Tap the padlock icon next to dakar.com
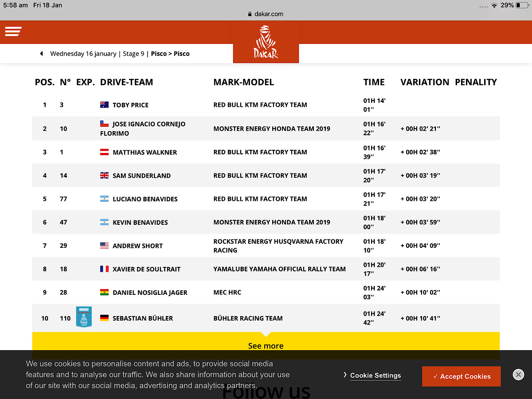This screenshot has height=399, width=532. [x=250, y=14]
